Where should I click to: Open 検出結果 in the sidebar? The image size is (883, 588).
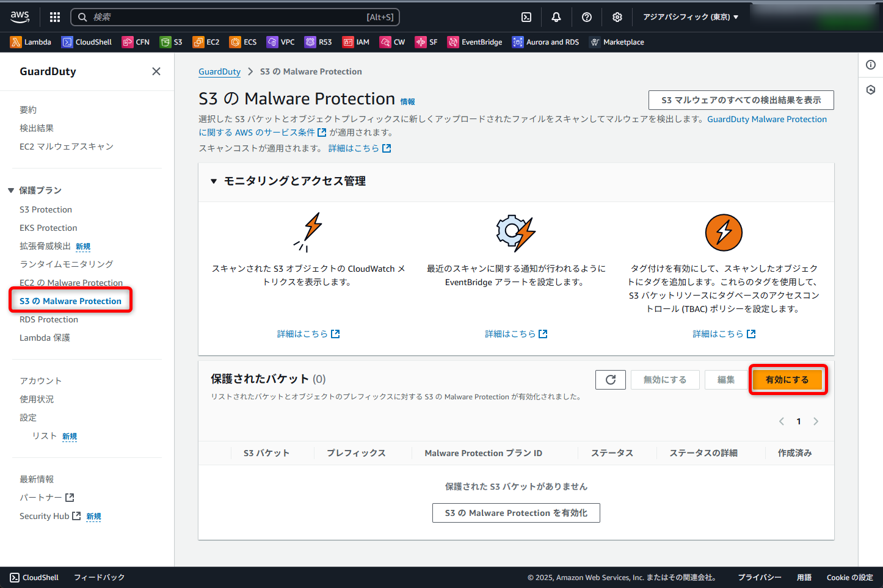tap(37, 128)
